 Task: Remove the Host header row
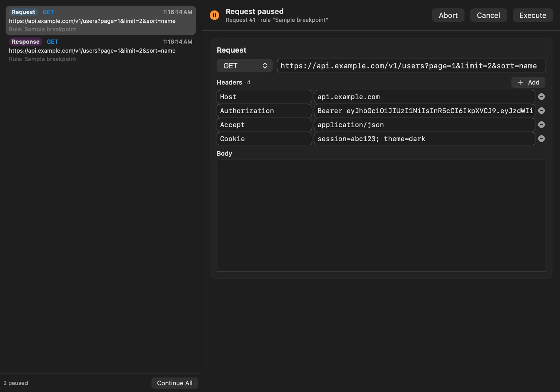pyautogui.click(x=541, y=97)
